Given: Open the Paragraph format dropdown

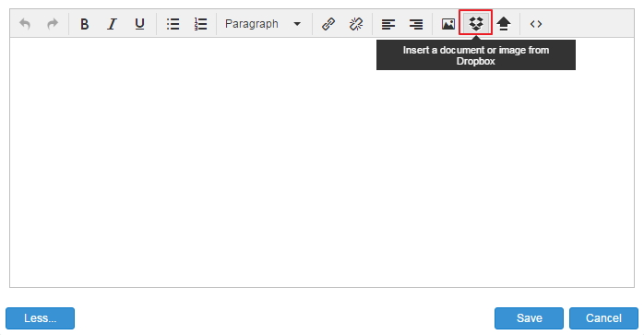Looking at the screenshot, I should coord(263,24).
